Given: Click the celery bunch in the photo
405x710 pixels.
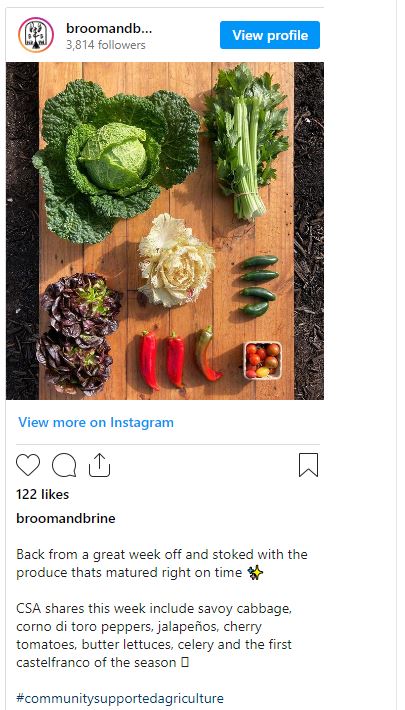Looking at the screenshot, I should (247, 140).
